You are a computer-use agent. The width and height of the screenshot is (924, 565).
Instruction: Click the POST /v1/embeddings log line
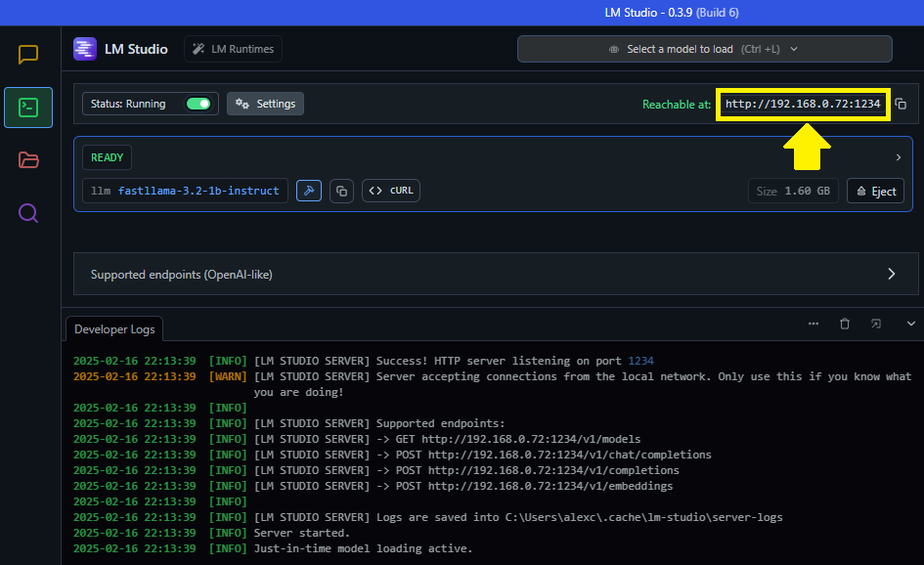click(x=373, y=486)
